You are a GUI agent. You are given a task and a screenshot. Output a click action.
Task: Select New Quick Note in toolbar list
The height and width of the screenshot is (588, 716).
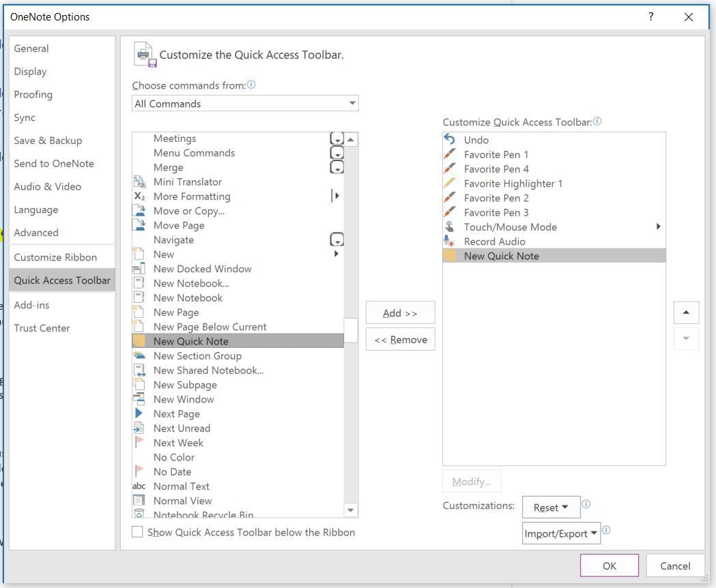tap(554, 256)
